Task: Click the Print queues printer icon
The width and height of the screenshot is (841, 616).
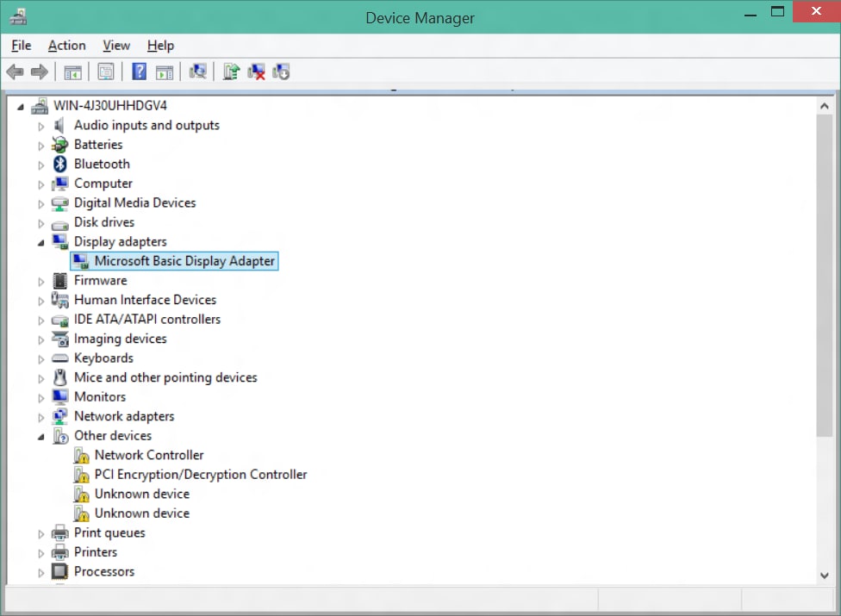Action: [60, 532]
